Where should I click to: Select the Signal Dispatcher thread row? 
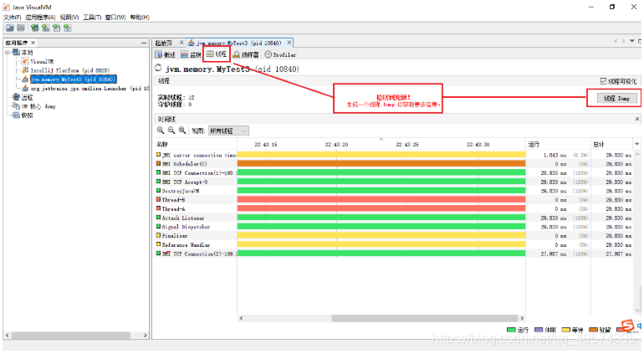[394, 227]
